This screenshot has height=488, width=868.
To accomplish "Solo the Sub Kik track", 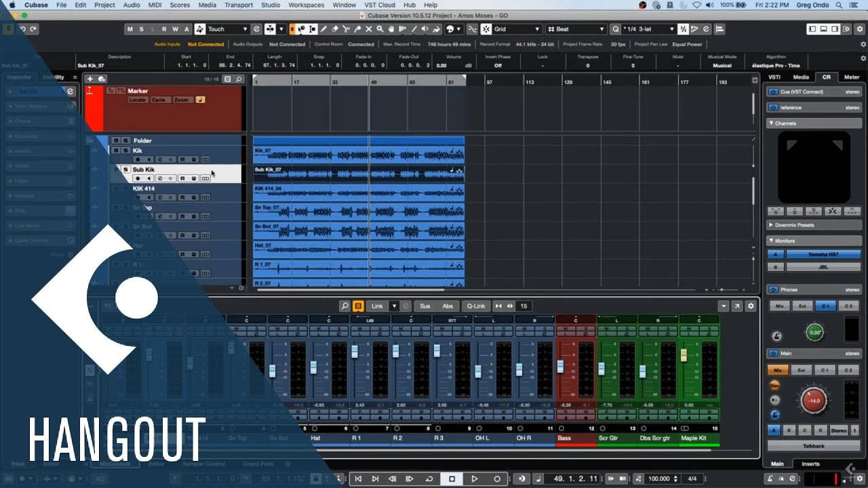I will click(125, 169).
